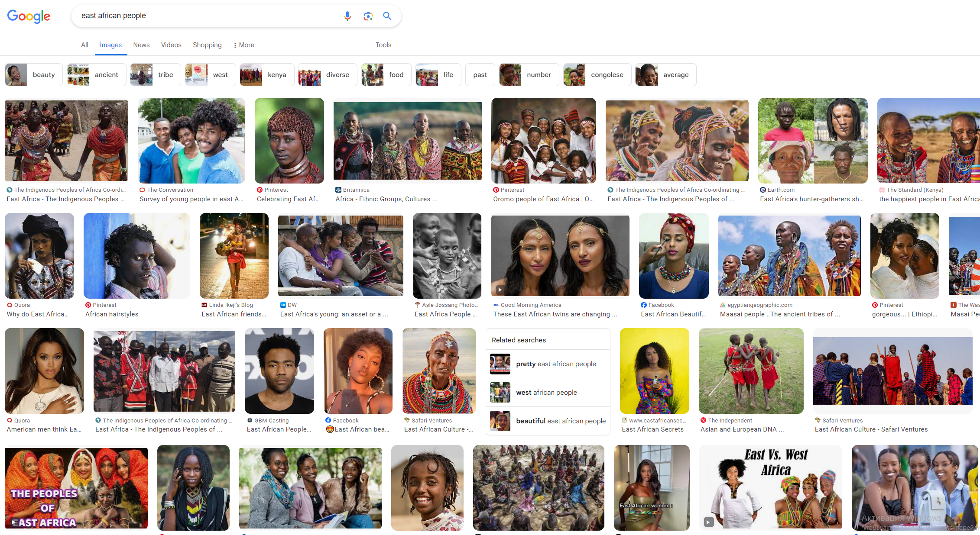Image resolution: width=980 pixels, height=535 pixels.
Task: Click the Google logo
Action: click(29, 16)
